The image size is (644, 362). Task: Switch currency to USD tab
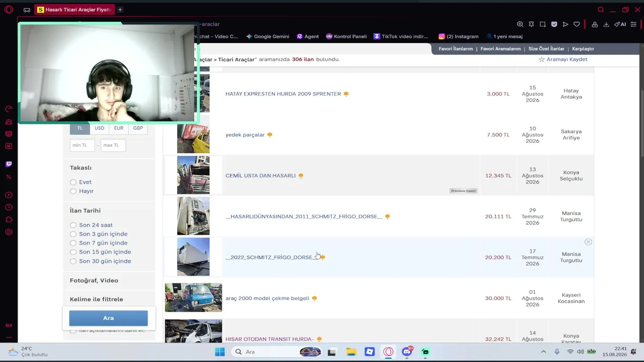100,128
